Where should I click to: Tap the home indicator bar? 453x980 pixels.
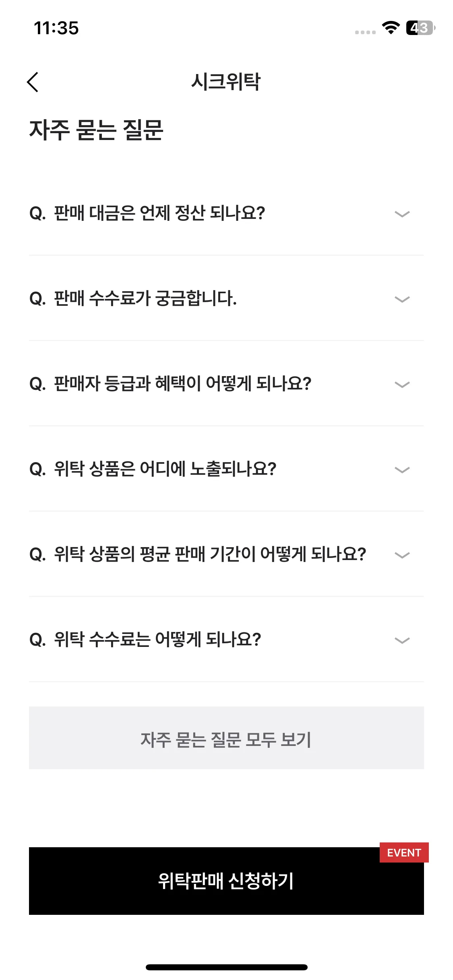(x=226, y=967)
